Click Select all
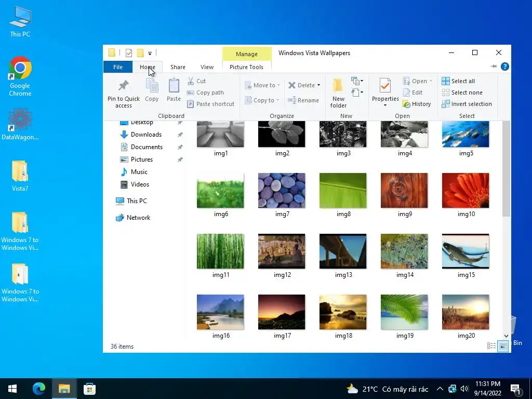The width and height of the screenshot is (532, 399). click(458, 81)
